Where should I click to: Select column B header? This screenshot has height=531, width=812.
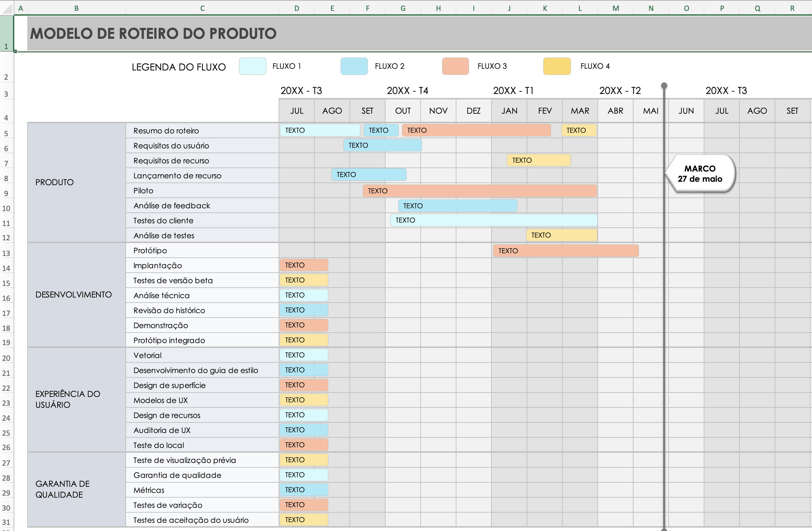(x=76, y=8)
